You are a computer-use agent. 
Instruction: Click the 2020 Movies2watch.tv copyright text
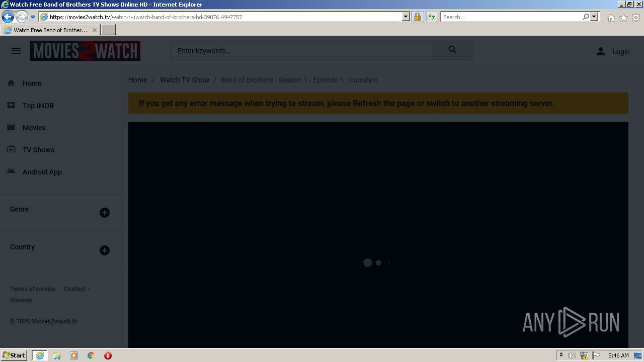[x=43, y=321]
